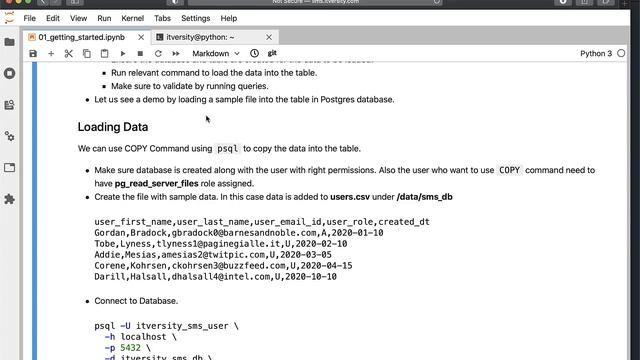The width and height of the screenshot is (640, 360).
Task: Save the notebook with disk icon
Action: point(33,53)
